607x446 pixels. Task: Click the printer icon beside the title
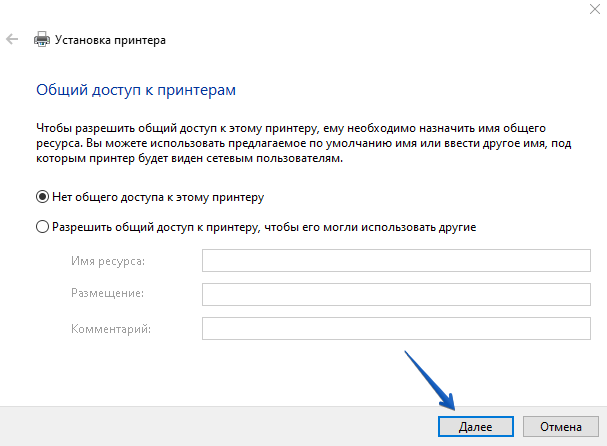pyautogui.click(x=42, y=40)
